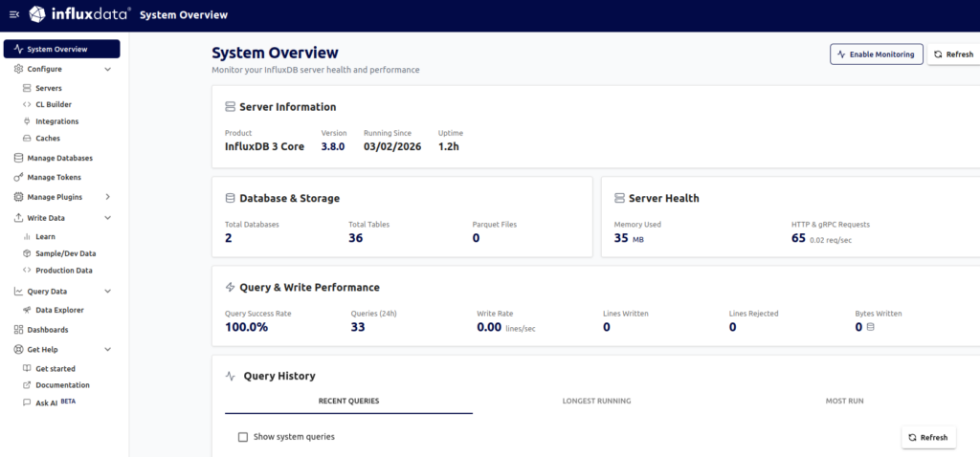Click the Bytes Written storage icon
Screen dimensions: 980x457
point(870,327)
